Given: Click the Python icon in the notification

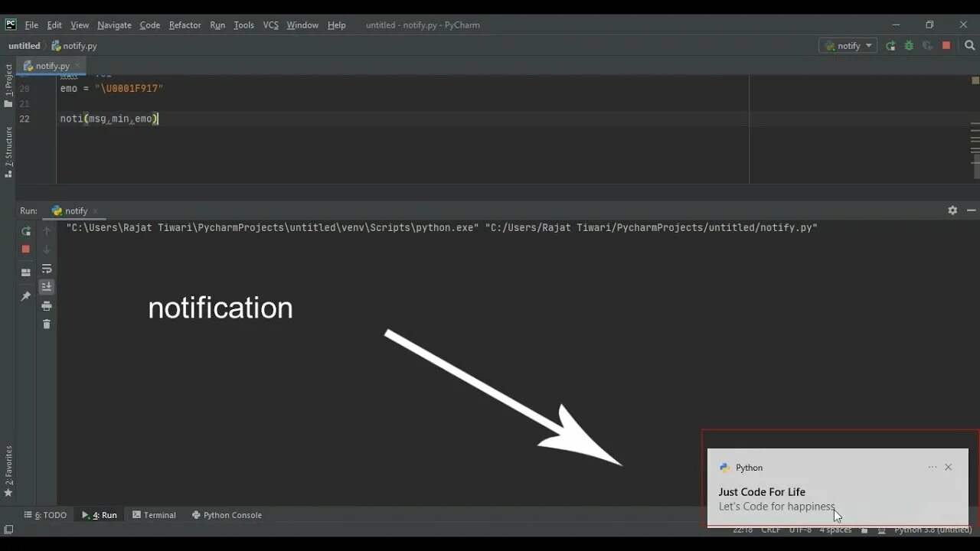Looking at the screenshot, I should click(725, 468).
